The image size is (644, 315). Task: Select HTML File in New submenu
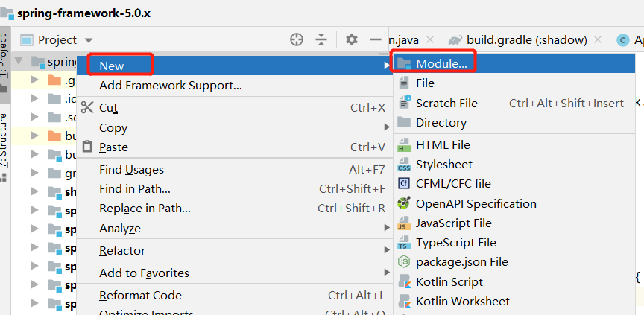pos(514,144)
